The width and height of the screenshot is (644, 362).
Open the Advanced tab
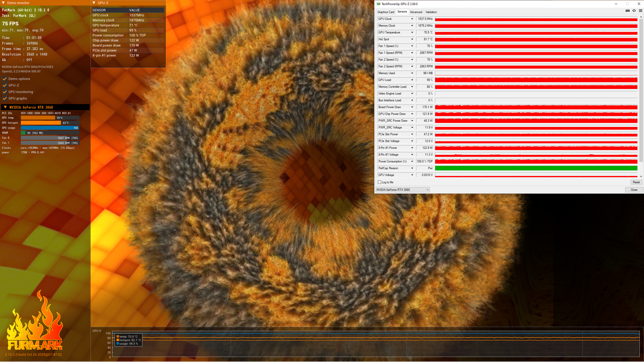click(416, 12)
